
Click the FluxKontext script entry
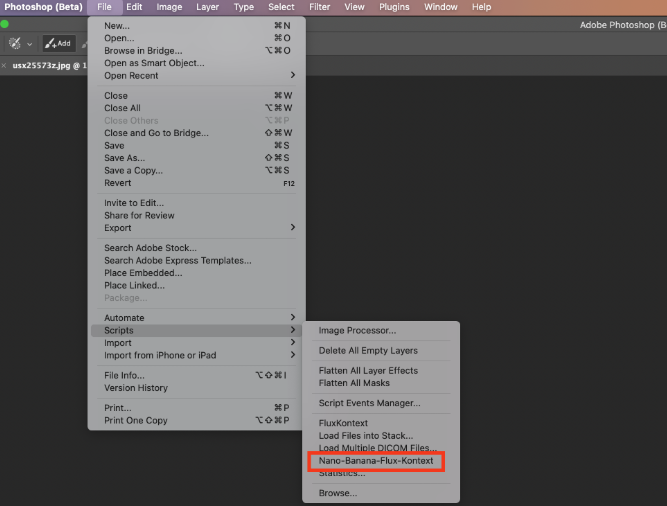pyautogui.click(x=343, y=424)
